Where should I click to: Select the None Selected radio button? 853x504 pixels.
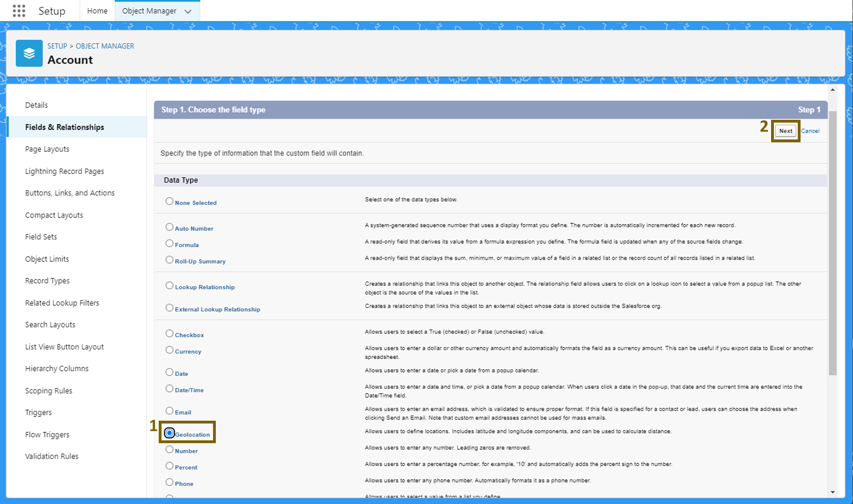pyautogui.click(x=169, y=201)
